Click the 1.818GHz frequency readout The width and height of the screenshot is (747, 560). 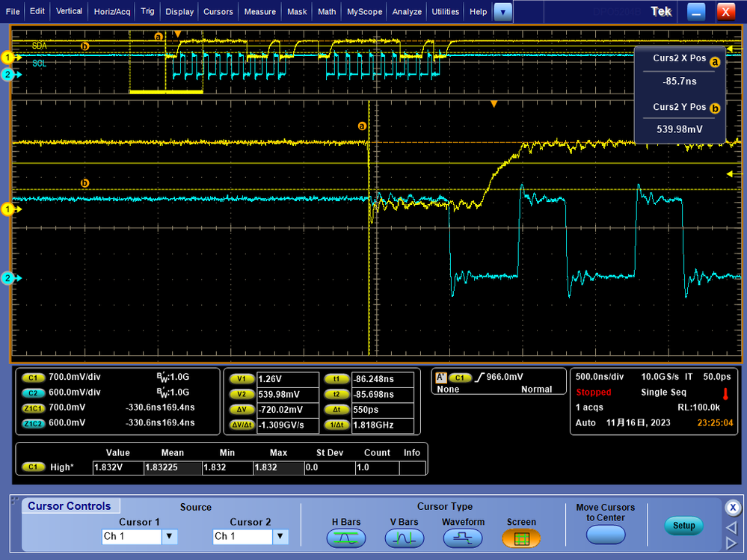383,425
